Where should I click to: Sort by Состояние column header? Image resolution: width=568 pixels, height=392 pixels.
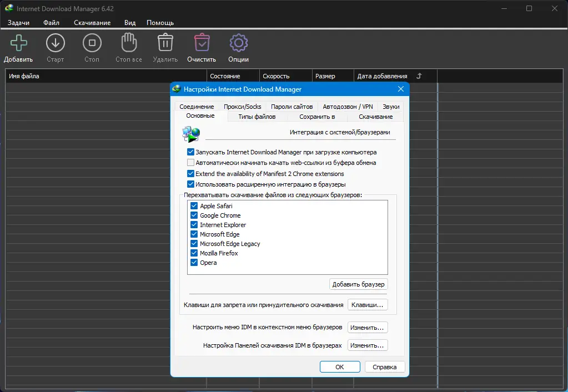(x=233, y=76)
